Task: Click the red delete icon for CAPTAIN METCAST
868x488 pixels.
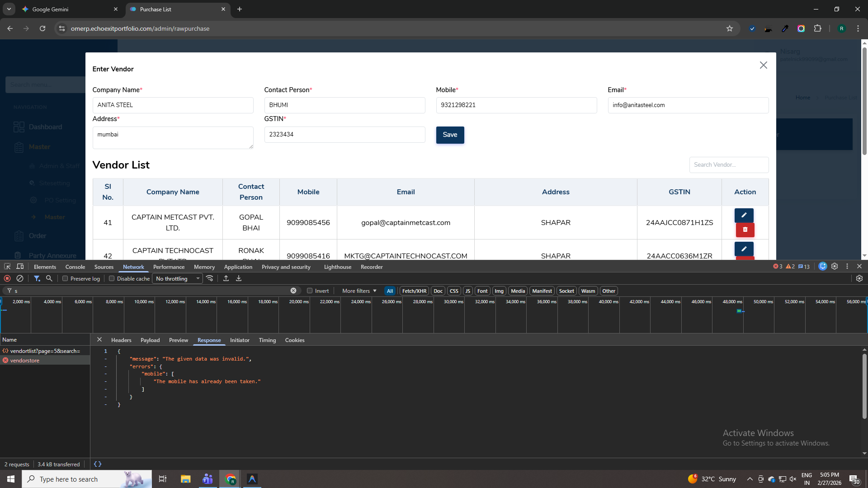Action: (745, 230)
